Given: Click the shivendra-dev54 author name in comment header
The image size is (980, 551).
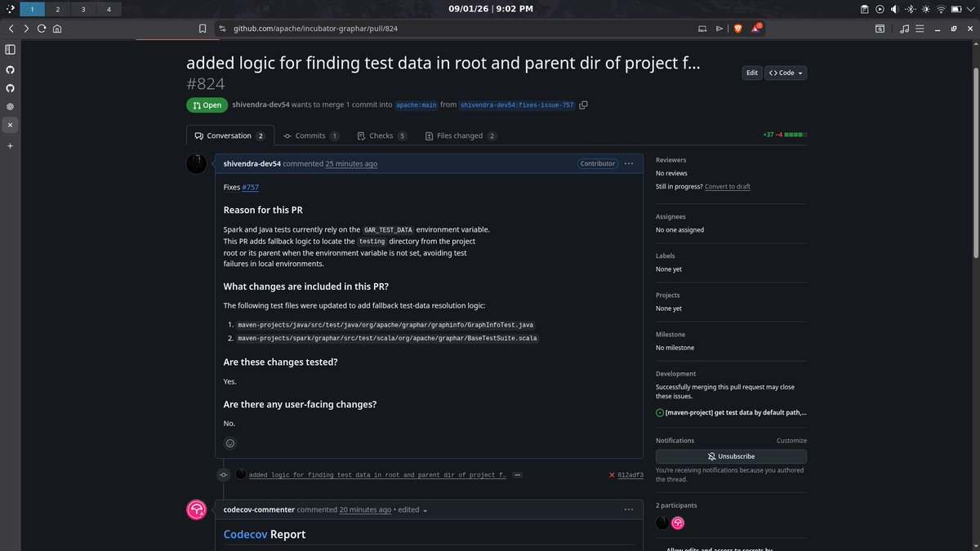Looking at the screenshot, I should 252,164.
